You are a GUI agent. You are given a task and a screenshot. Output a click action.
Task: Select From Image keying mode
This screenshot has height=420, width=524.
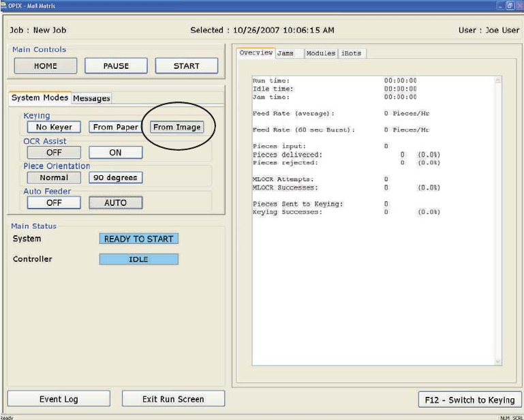[176, 127]
